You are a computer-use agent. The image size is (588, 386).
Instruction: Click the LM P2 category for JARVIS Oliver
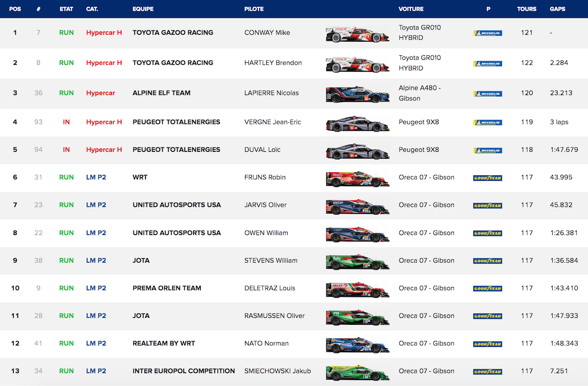96,205
